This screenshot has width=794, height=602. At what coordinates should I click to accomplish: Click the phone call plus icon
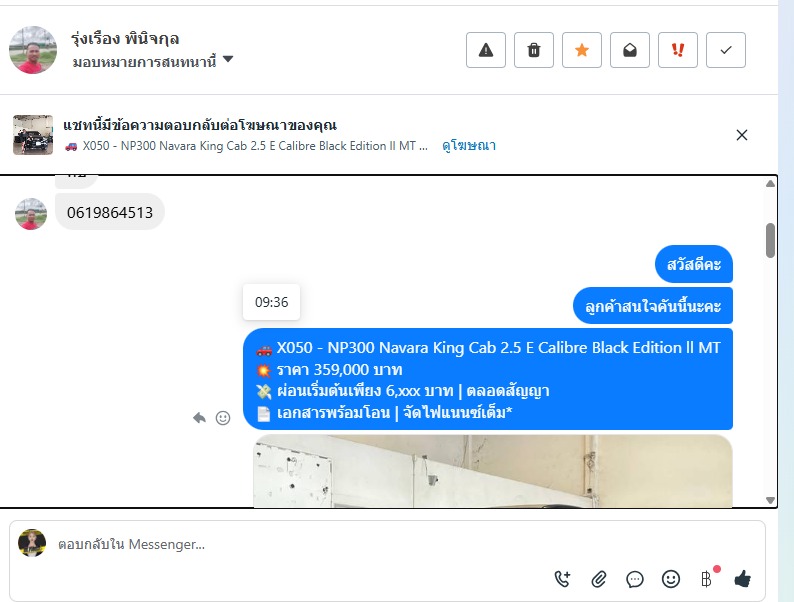(563, 579)
